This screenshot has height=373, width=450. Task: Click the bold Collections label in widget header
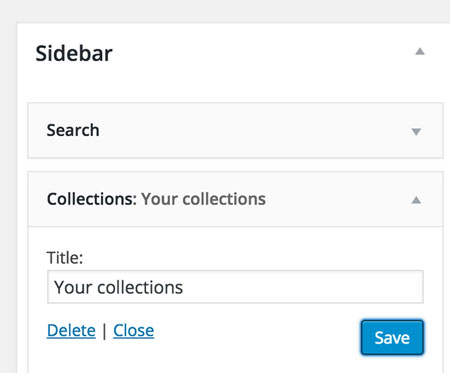click(92, 199)
